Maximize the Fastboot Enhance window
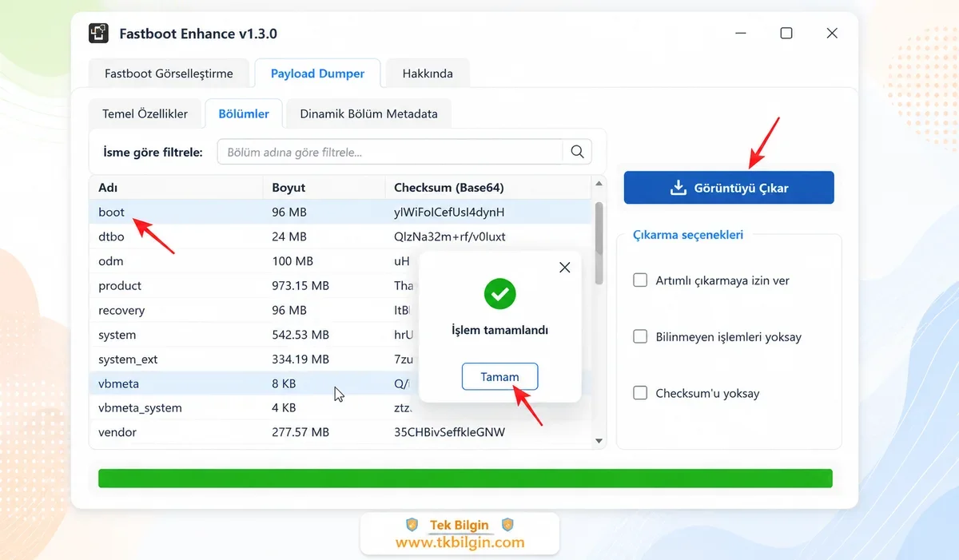 (786, 33)
